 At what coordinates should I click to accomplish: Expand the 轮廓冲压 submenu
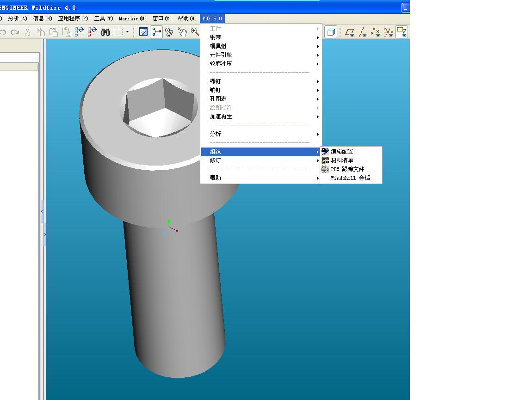point(260,64)
